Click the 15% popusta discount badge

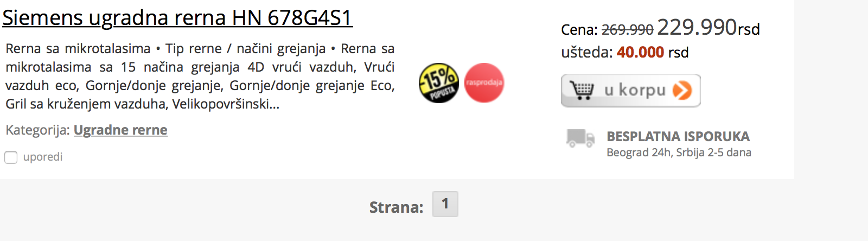[x=439, y=83]
